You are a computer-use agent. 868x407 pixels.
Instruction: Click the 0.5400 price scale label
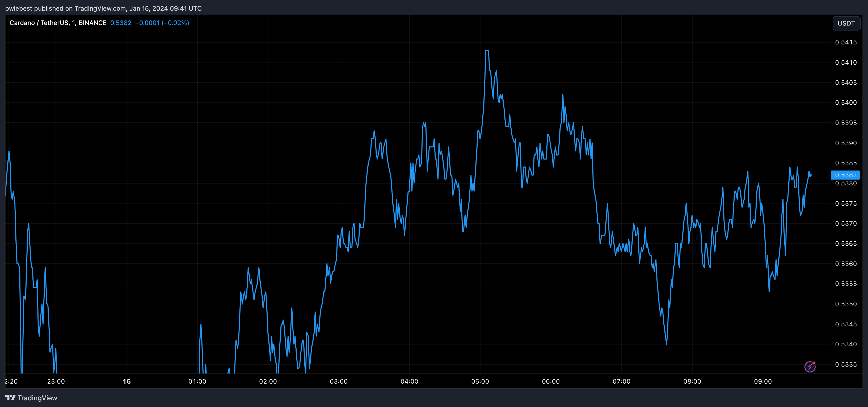click(845, 102)
